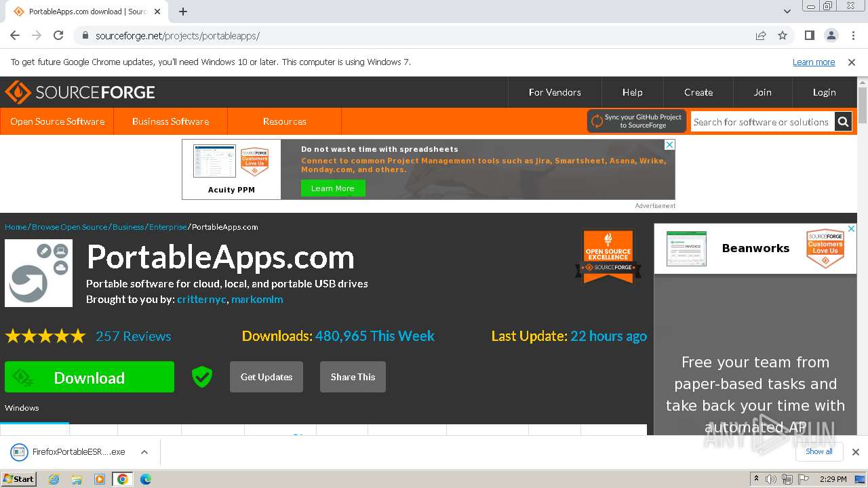Open Microsoft Edge from taskbar
Screen dimensions: 868x488
pyautogui.click(x=146, y=479)
